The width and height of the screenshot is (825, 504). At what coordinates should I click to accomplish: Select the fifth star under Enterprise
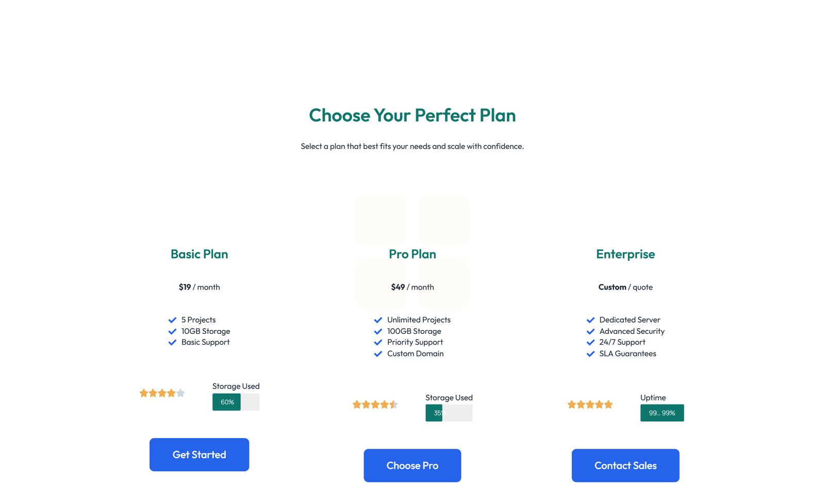[608, 405]
